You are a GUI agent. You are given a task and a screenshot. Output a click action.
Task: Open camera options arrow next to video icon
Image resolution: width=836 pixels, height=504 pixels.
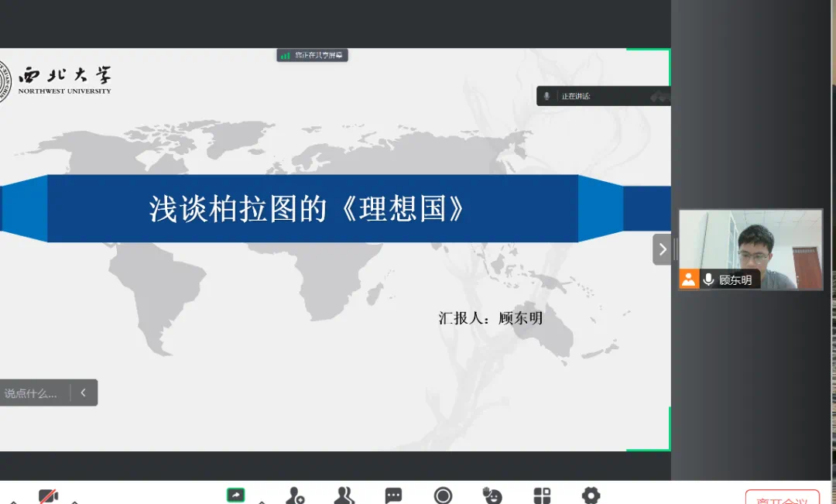click(x=74, y=501)
